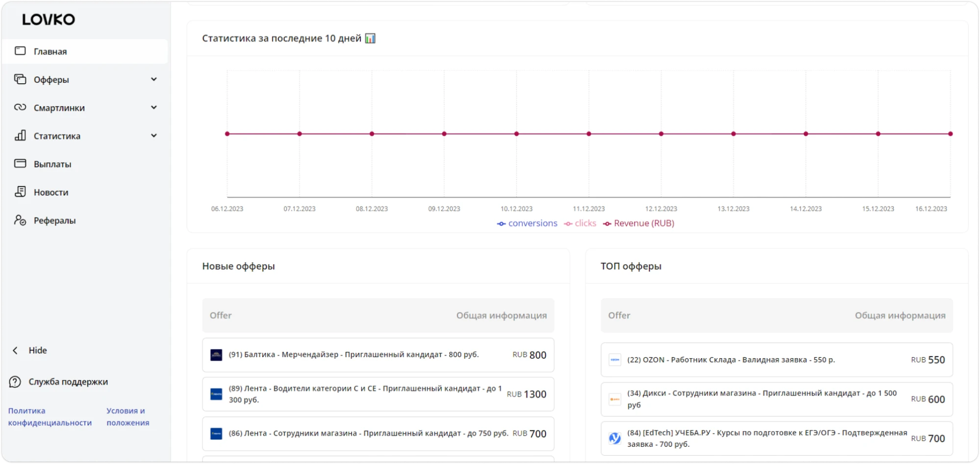Open Политика конфиденциальности link
This screenshot has width=980, height=464.
50,417
